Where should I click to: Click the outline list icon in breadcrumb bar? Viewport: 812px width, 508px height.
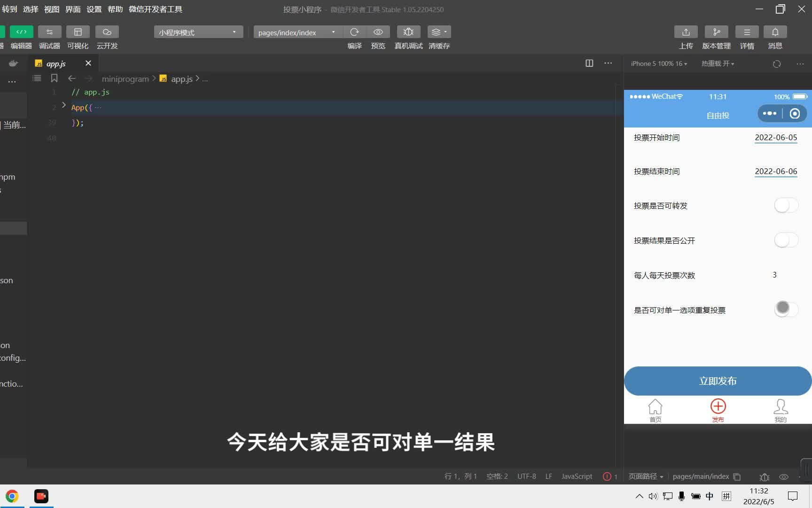click(37, 78)
